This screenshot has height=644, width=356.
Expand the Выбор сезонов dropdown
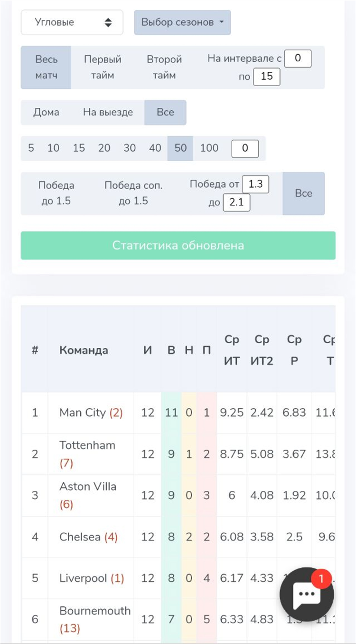point(182,22)
